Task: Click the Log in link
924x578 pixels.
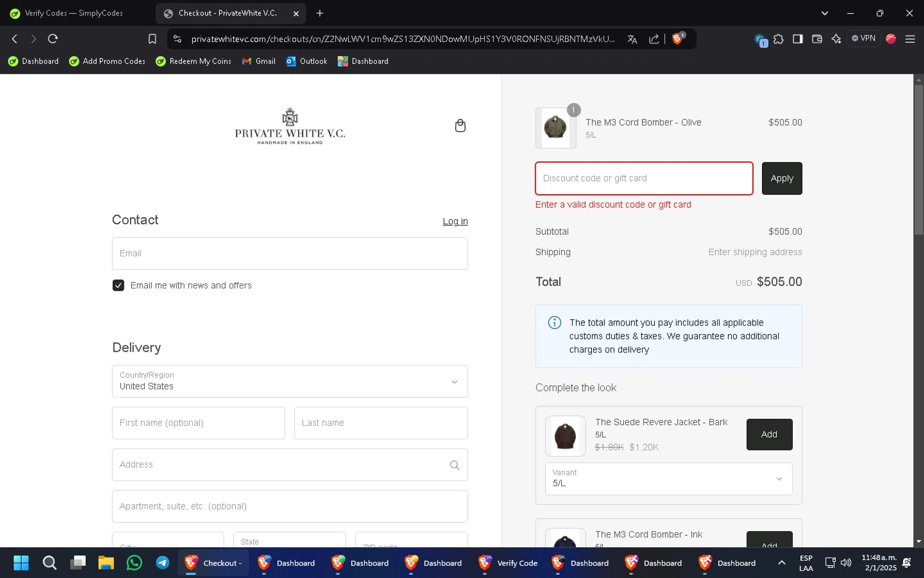Action: (x=455, y=221)
